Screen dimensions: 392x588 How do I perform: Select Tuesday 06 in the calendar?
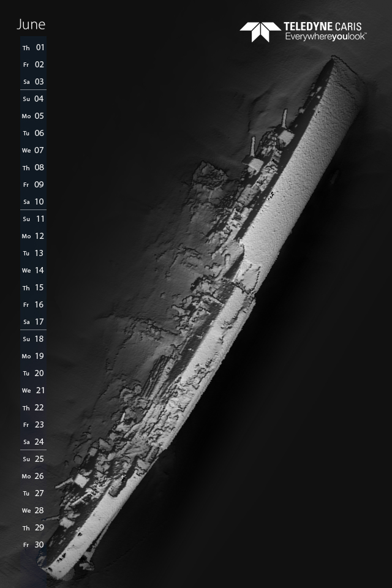pos(34,133)
